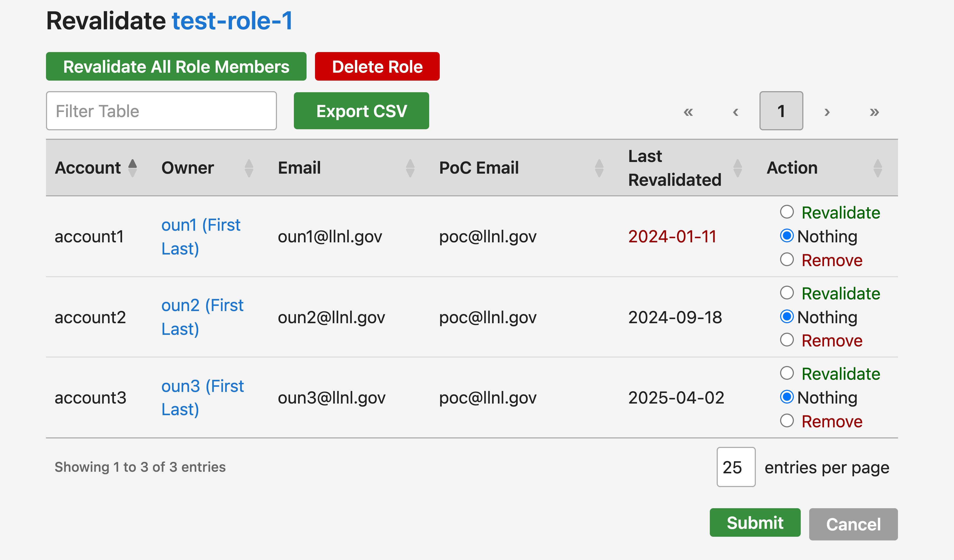Image resolution: width=954 pixels, height=560 pixels.
Task: Click the date 2024-09-18
Action: point(675,317)
